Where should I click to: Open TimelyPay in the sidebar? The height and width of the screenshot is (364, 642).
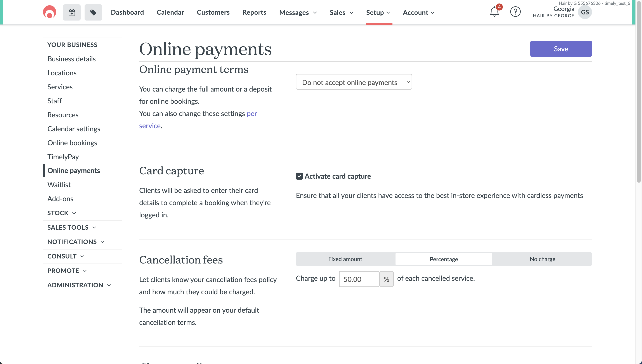tap(63, 157)
